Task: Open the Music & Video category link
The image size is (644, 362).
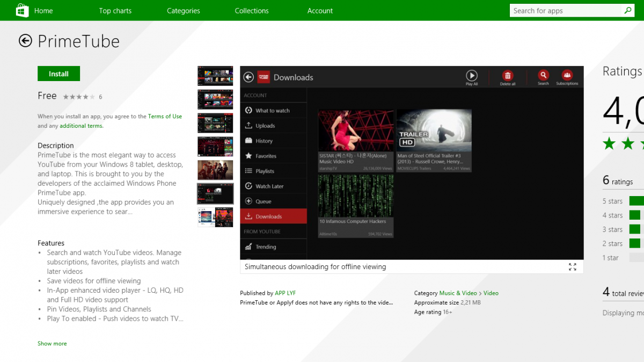Action: (x=458, y=293)
